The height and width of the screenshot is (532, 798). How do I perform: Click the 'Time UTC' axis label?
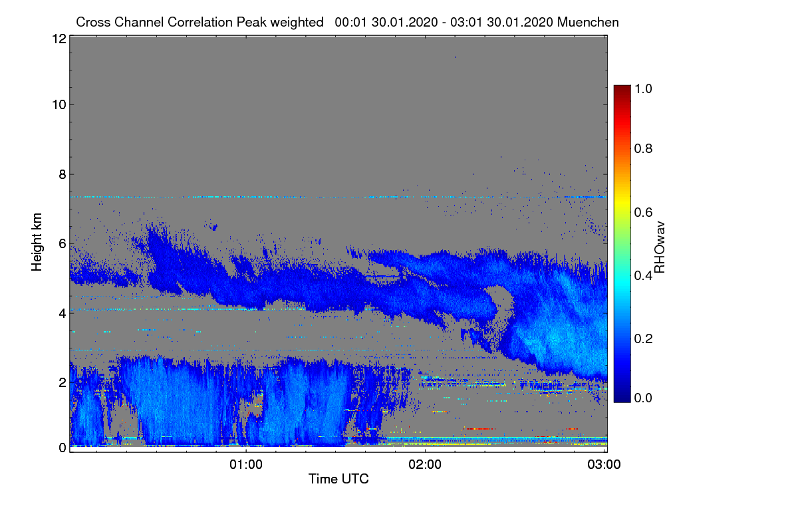click(338, 479)
